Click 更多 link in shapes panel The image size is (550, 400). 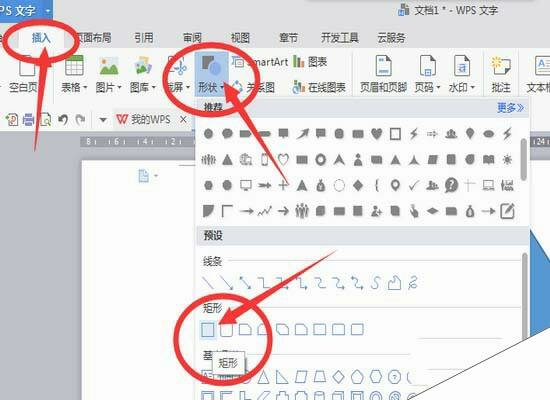510,107
